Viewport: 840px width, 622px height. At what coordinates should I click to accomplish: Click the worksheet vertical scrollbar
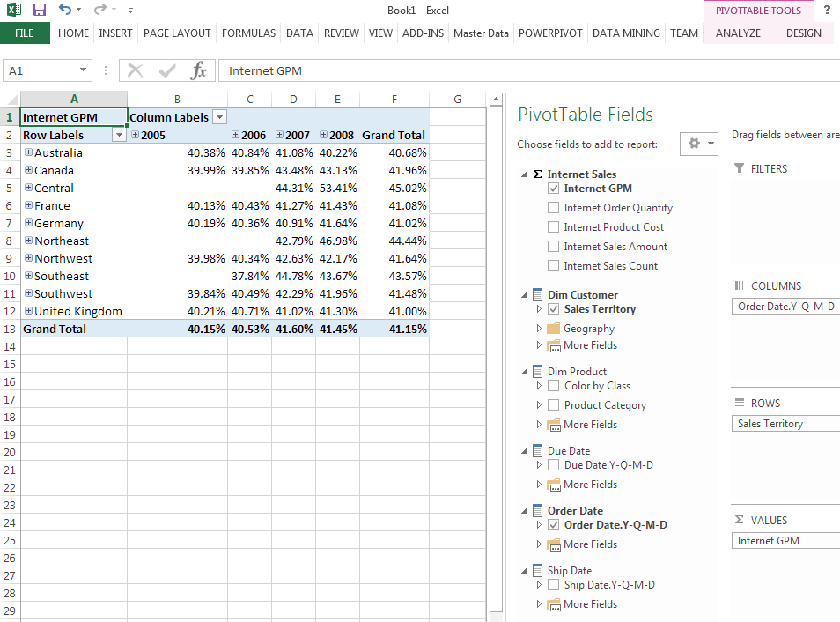[x=496, y=352]
